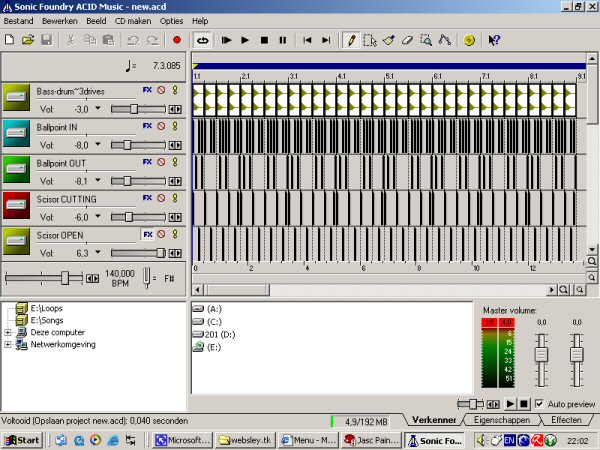Open websley.tk taskbar button
600x450 pixels.
coord(245,440)
